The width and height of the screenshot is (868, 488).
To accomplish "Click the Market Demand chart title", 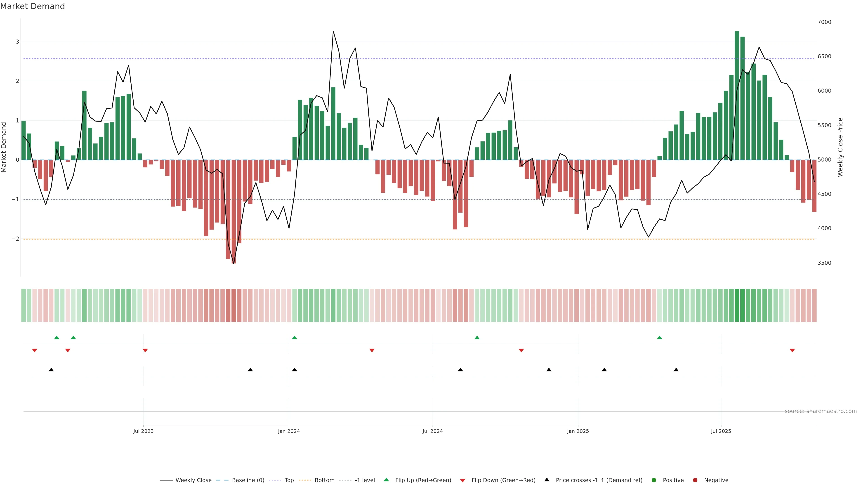I will [x=32, y=6].
